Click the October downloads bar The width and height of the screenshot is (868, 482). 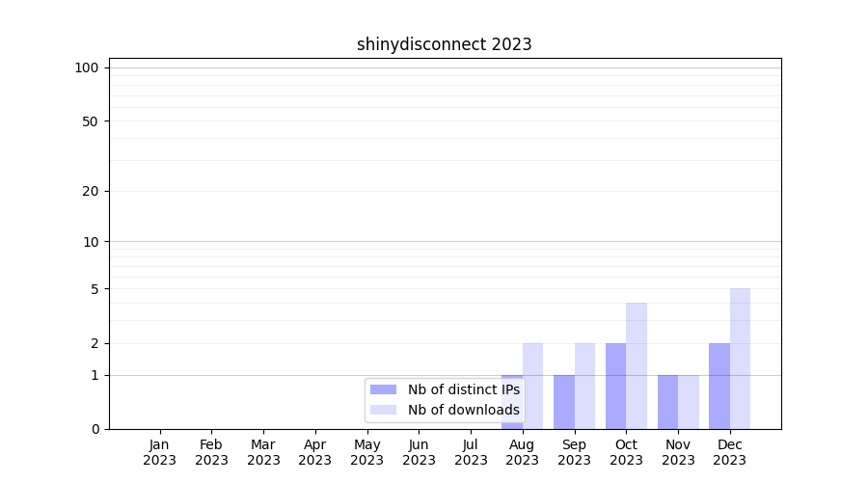(x=637, y=365)
